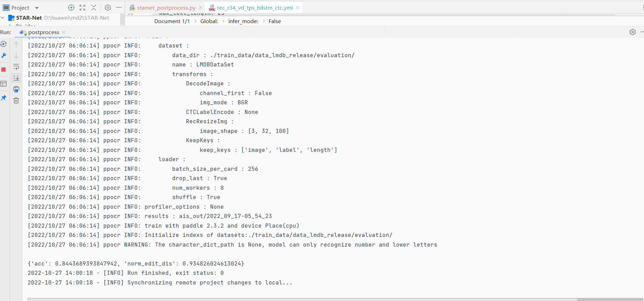Image resolution: width=644 pixels, height=301 pixels.
Task: Print the console output
Action: [16, 90]
